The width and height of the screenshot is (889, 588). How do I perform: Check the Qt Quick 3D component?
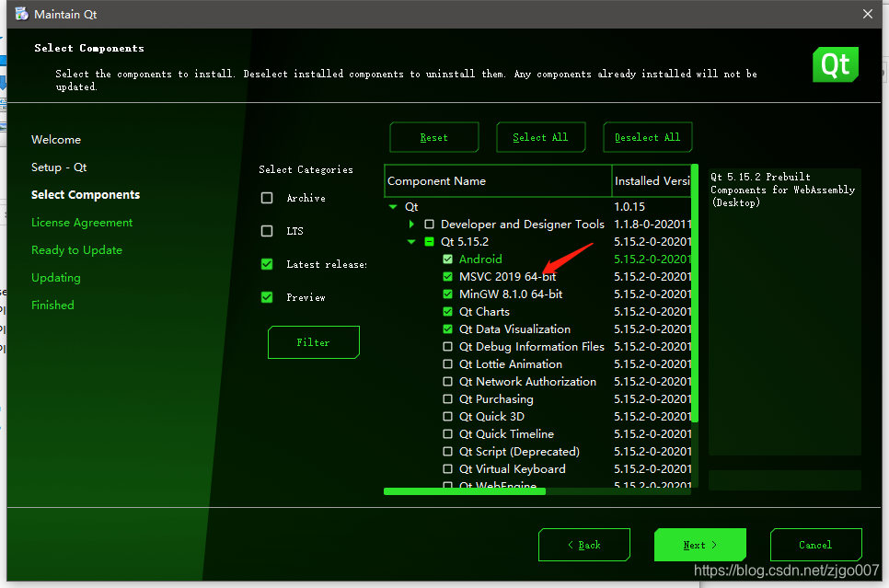point(448,417)
